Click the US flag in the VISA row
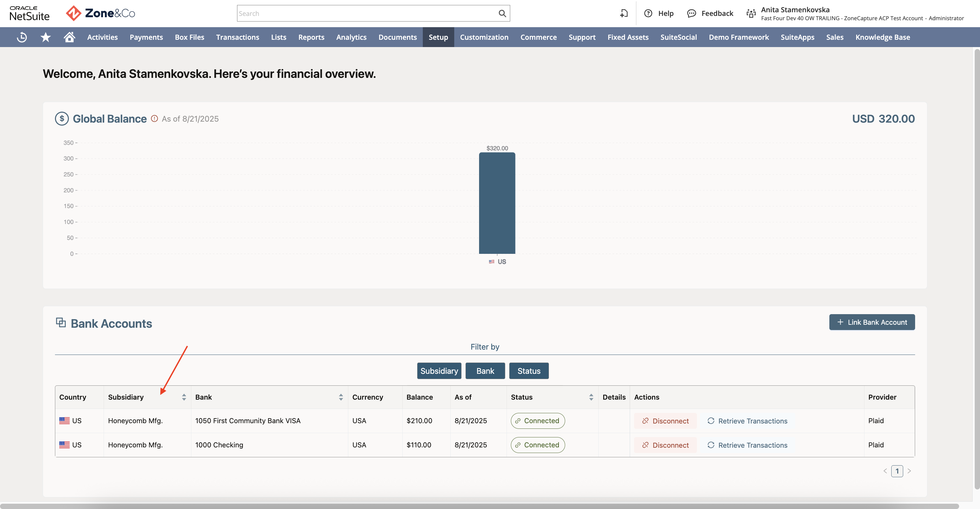Image resolution: width=980 pixels, height=509 pixels. pyautogui.click(x=64, y=421)
